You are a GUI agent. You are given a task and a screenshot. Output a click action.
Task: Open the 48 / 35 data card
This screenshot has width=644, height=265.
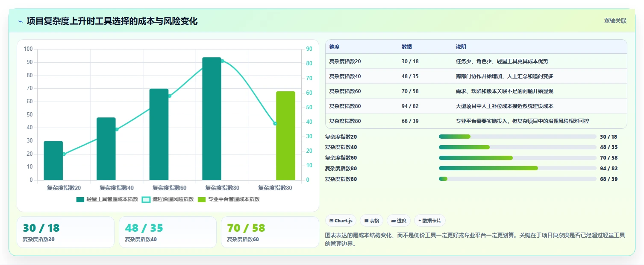coord(168,232)
